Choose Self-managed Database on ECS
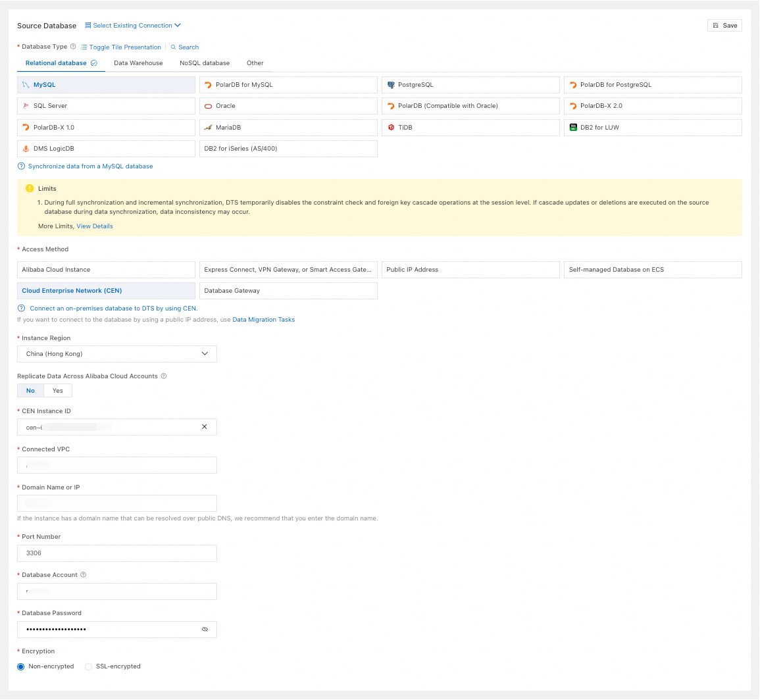The image size is (760, 700). pos(653,270)
